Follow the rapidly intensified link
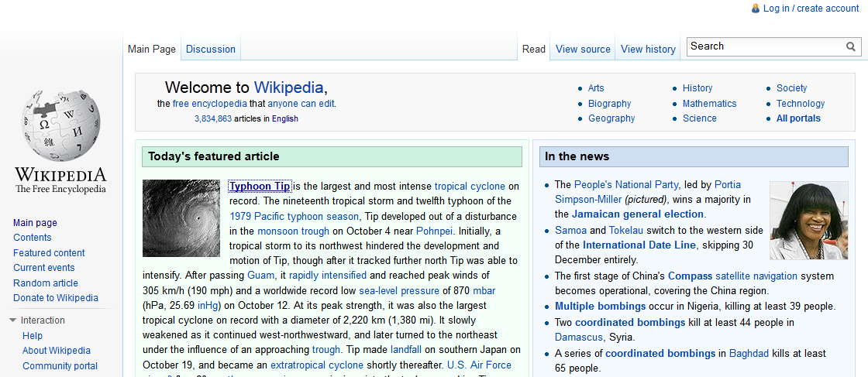 click(328, 276)
